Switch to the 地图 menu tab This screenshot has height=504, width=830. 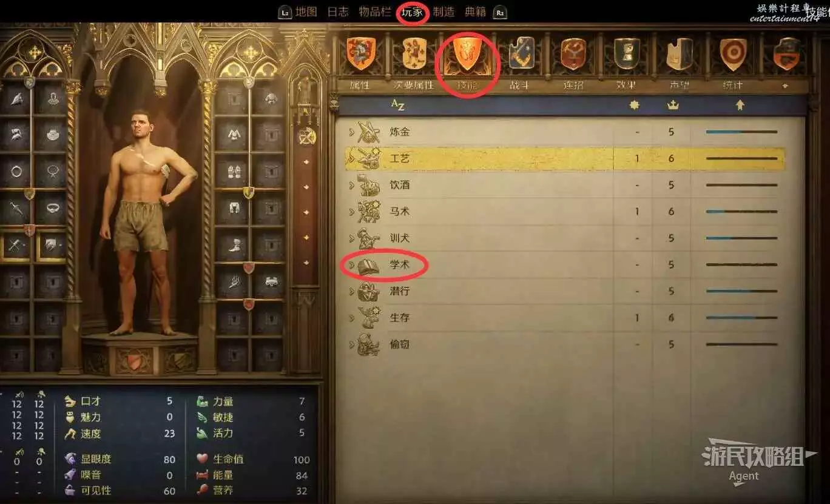click(306, 12)
